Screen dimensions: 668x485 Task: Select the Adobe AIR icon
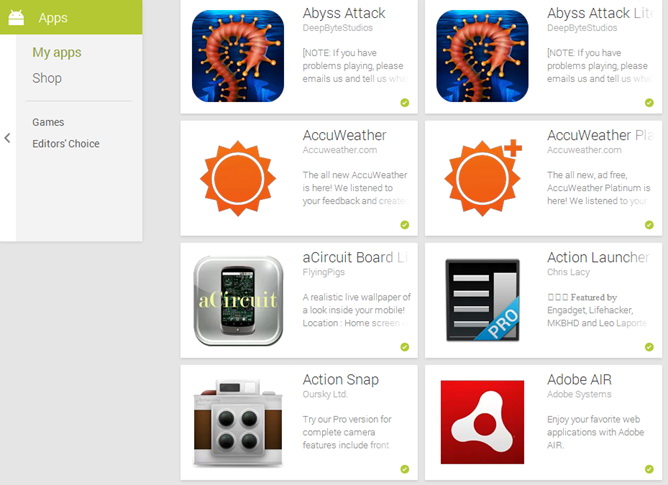click(482, 422)
